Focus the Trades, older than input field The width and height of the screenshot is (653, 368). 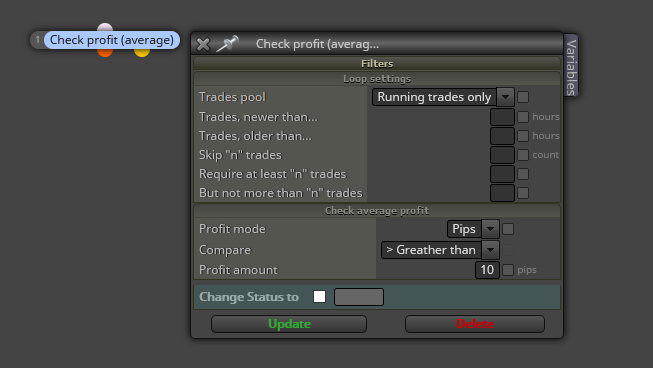click(x=502, y=136)
